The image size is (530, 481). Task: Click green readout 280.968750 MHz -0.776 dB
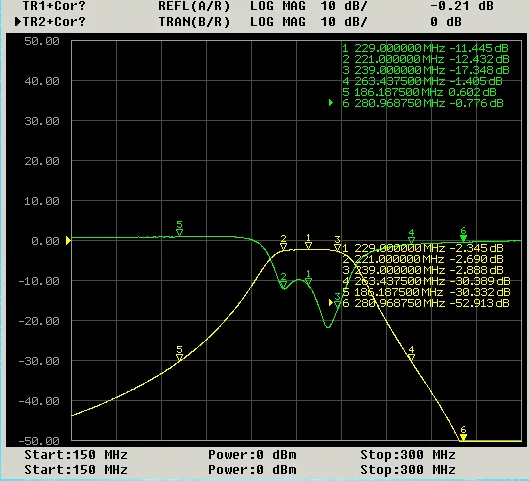[423, 103]
